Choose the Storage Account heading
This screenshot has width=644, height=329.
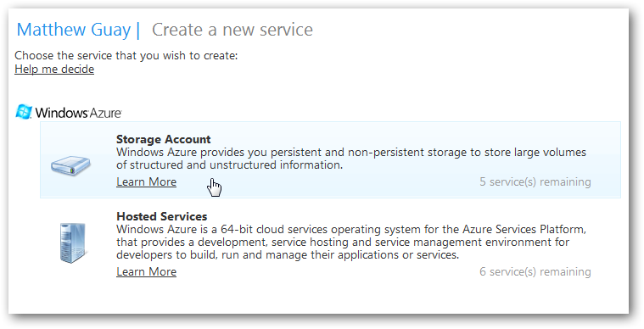click(164, 139)
